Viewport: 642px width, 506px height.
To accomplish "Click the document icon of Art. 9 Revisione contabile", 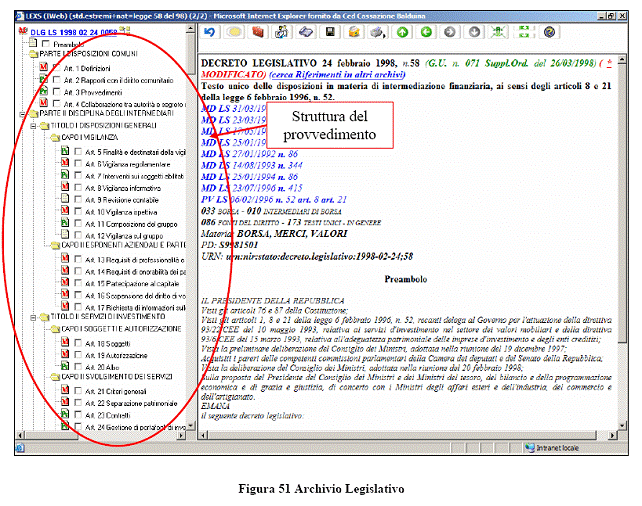I will click(65, 198).
